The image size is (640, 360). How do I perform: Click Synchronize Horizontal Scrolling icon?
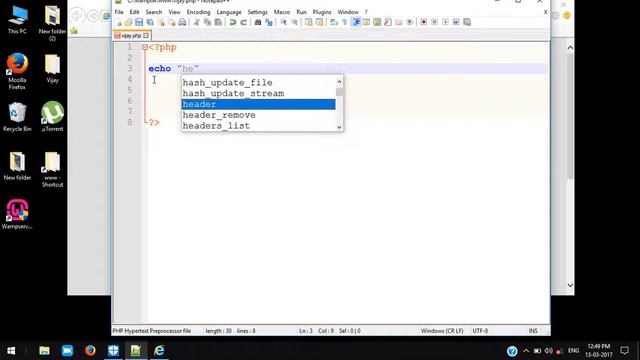[x=319, y=22]
